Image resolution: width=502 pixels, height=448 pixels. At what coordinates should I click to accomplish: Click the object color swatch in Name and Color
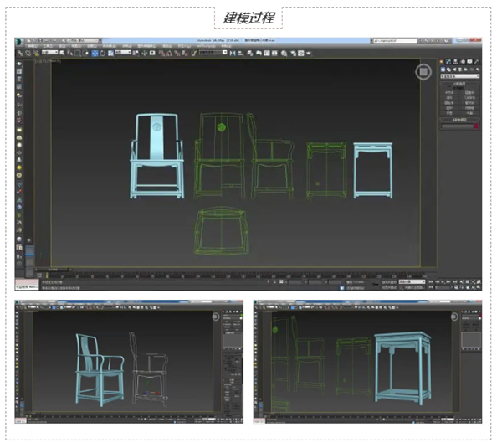coord(476,126)
